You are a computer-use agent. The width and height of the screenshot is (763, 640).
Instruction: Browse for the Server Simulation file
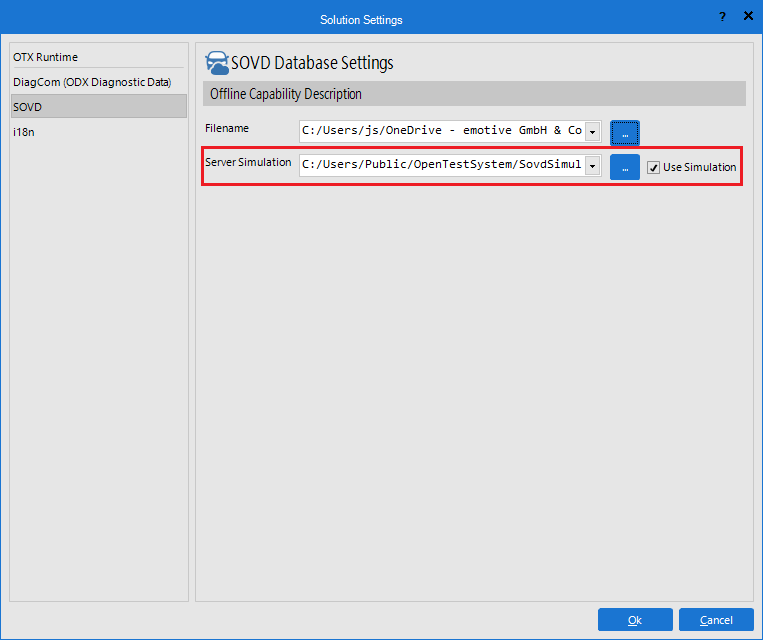pyautogui.click(x=624, y=167)
